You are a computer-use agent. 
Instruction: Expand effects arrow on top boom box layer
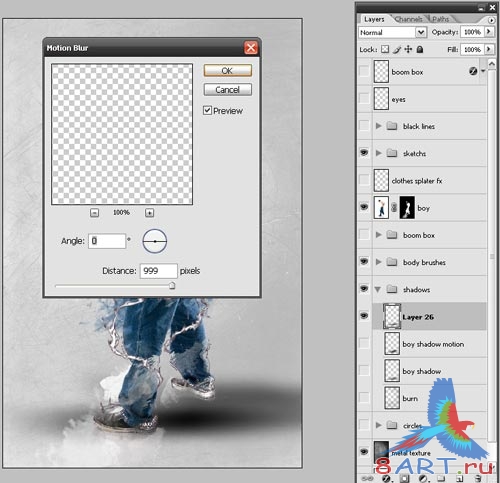coord(483,71)
